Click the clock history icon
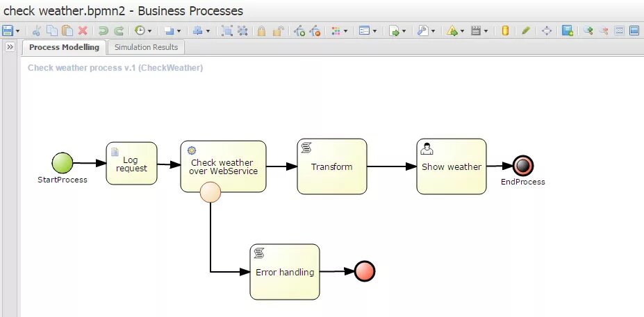Screen dimensions: 644x317 click(140, 31)
